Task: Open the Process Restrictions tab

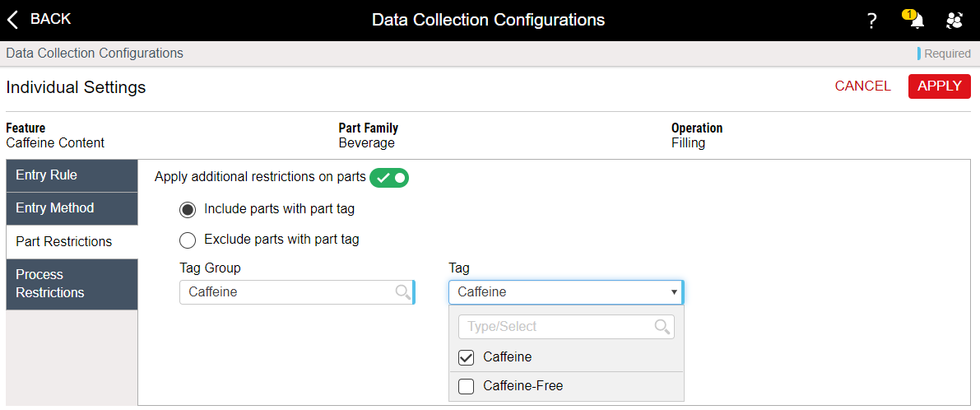Action: click(x=72, y=284)
